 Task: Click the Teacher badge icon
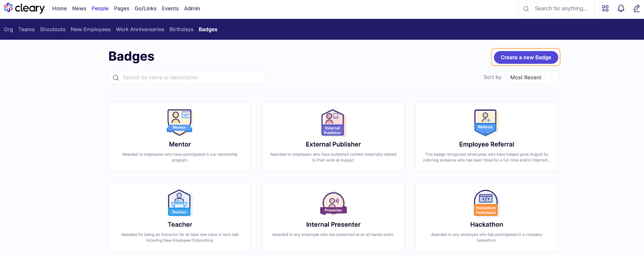[180, 203]
